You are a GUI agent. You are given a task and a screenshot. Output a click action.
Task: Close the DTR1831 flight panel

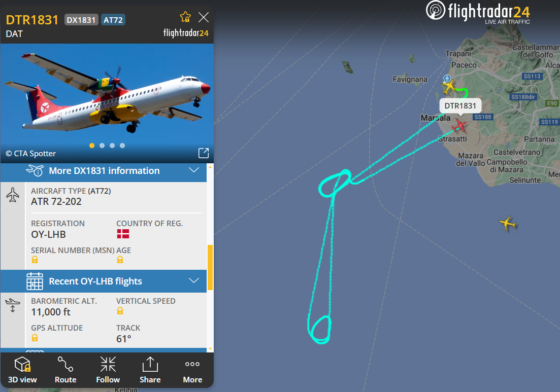[204, 17]
